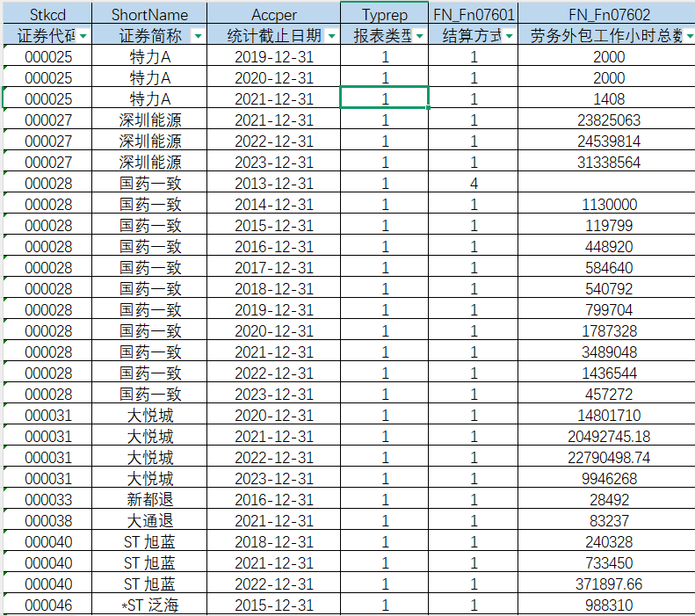This screenshot has height=616, width=695.
Task: Click the ShortName header cell
Action: point(150,15)
